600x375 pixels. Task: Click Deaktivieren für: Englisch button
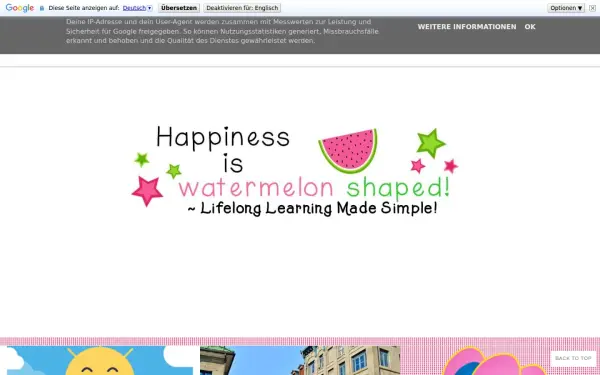pyautogui.click(x=242, y=8)
